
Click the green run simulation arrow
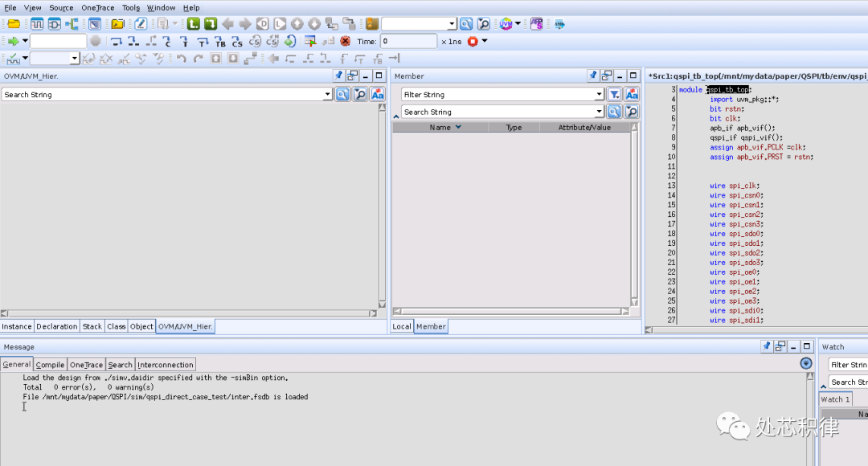tap(13, 41)
